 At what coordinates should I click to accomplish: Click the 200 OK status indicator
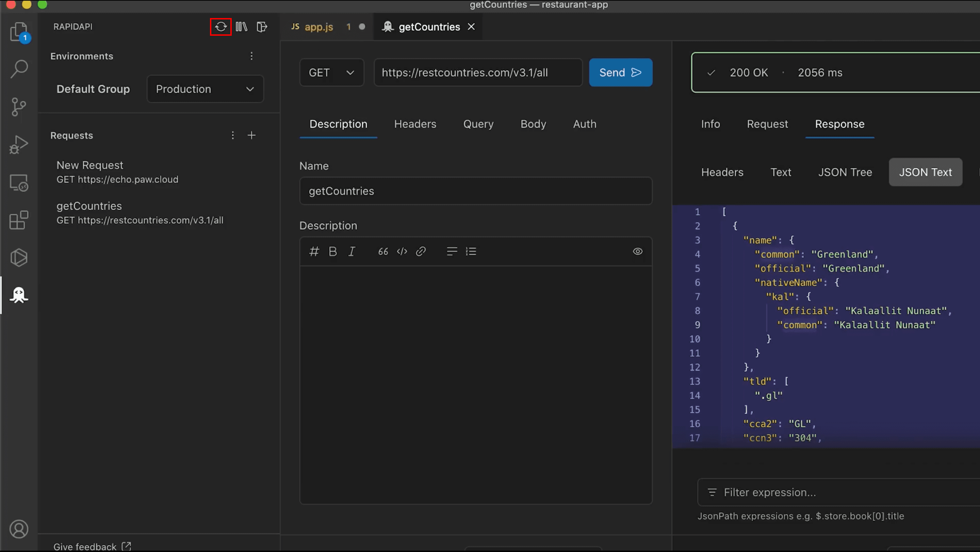click(x=749, y=73)
